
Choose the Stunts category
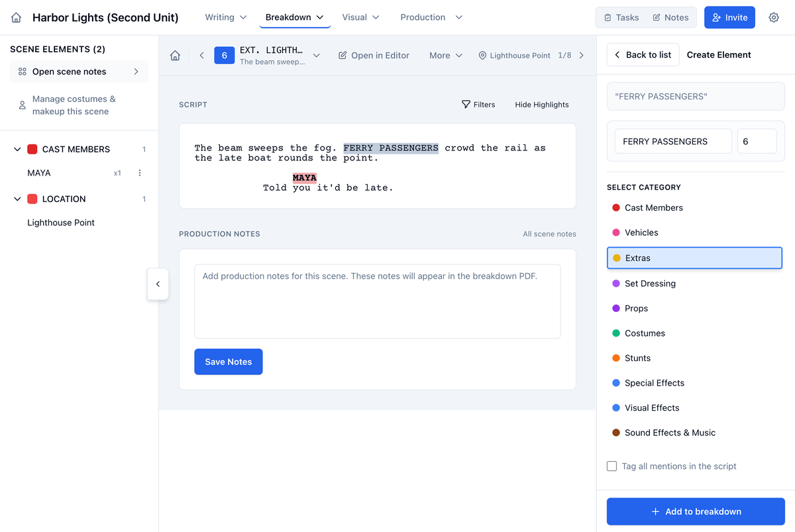tap(696, 358)
